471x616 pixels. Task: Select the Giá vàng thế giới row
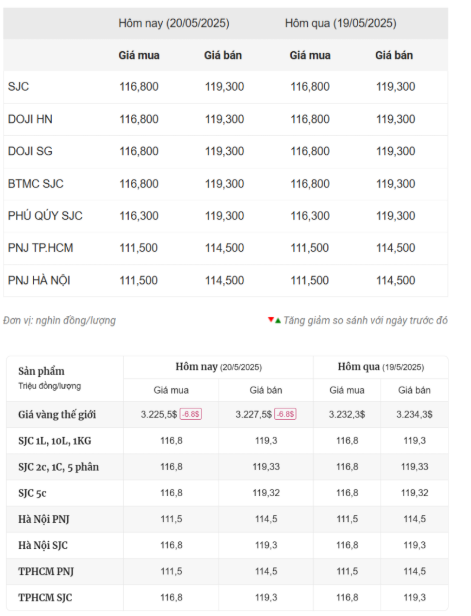point(227,414)
